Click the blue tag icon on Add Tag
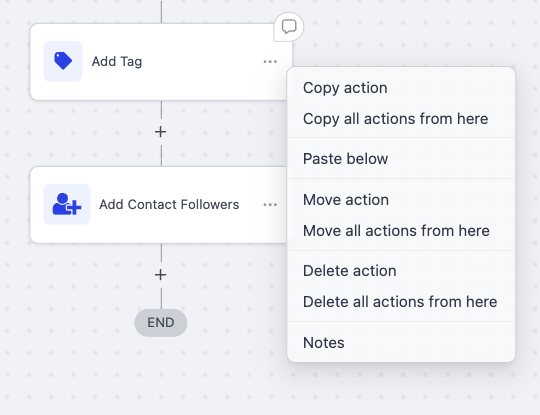540x415 pixels. pyautogui.click(x=63, y=61)
